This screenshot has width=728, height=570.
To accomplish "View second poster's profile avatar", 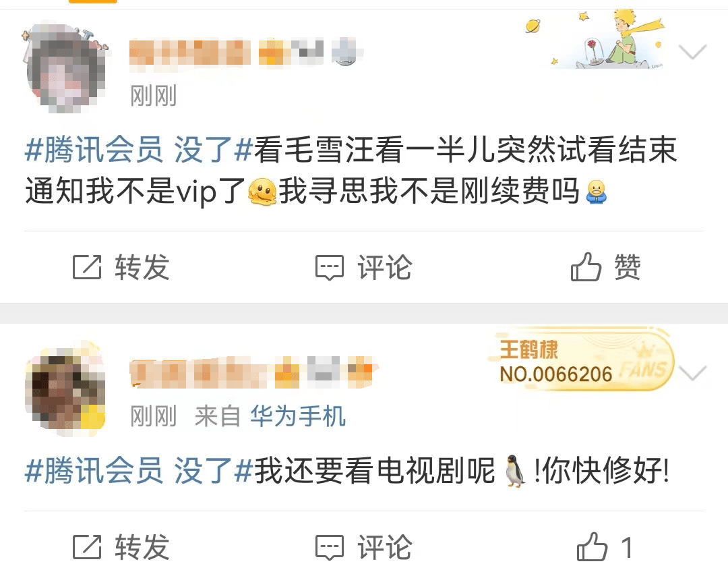I will pos(65,389).
